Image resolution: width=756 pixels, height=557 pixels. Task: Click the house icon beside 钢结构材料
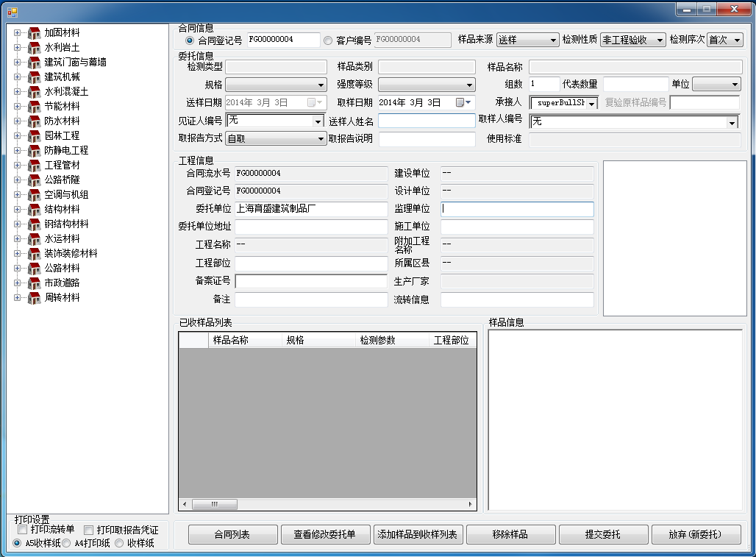point(34,224)
